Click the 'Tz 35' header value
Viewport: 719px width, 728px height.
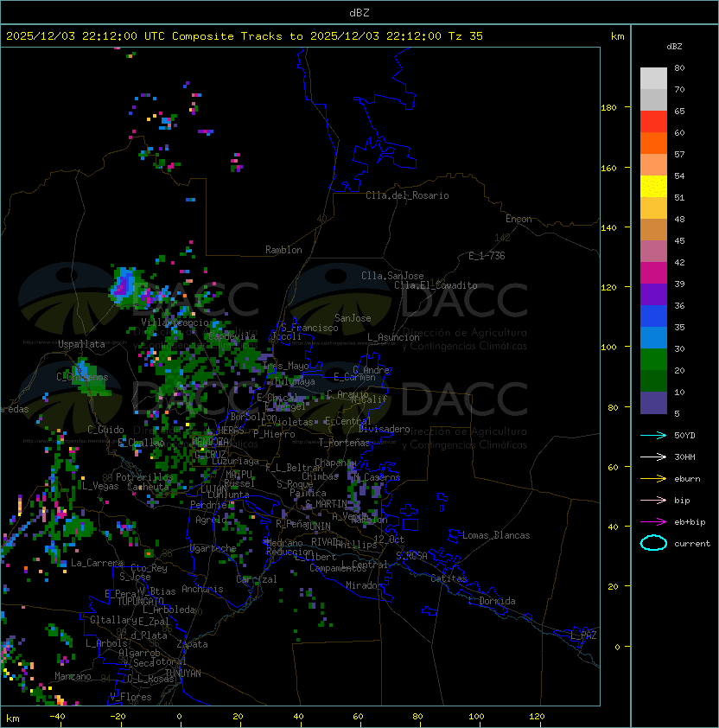pyautogui.click(x=466, y=36)
